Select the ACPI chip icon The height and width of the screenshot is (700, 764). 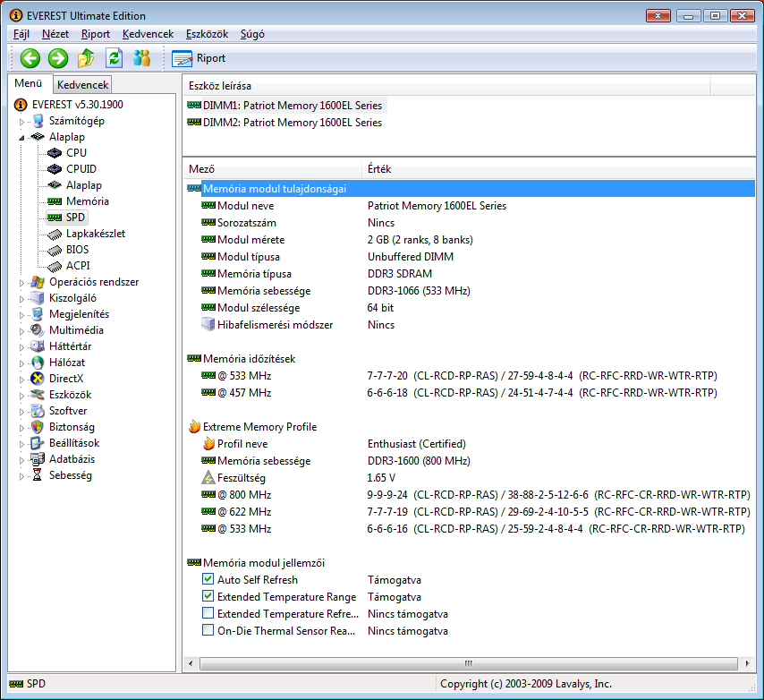coord(55,266)
